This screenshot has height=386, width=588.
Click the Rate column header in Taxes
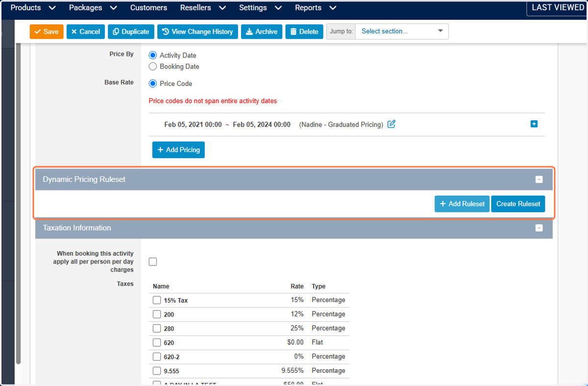point(297,286)
